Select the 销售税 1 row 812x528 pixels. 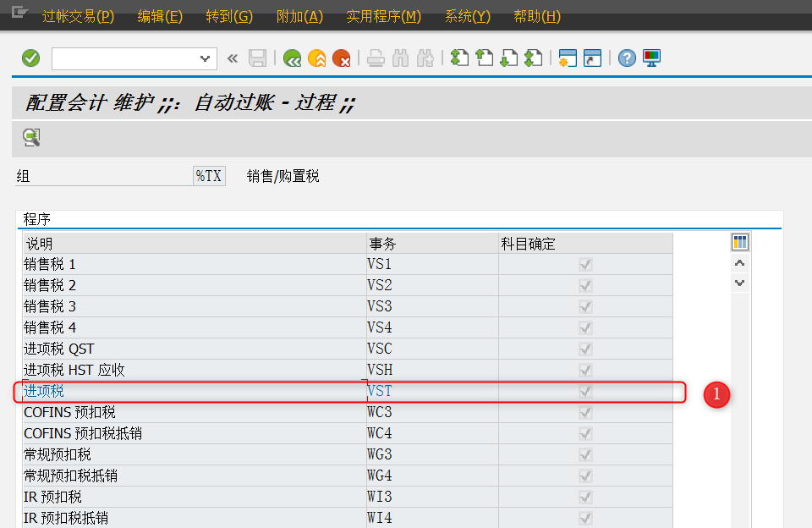[348, 264]
